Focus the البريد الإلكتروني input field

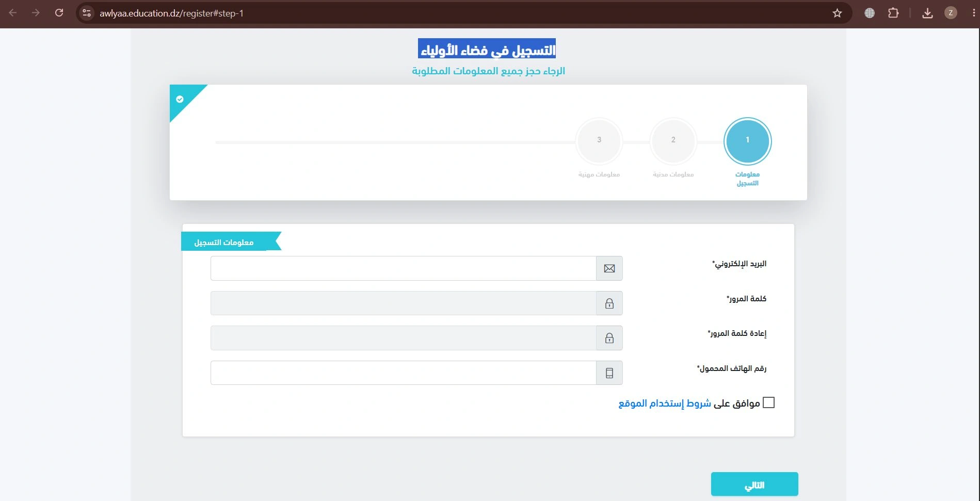404,268
